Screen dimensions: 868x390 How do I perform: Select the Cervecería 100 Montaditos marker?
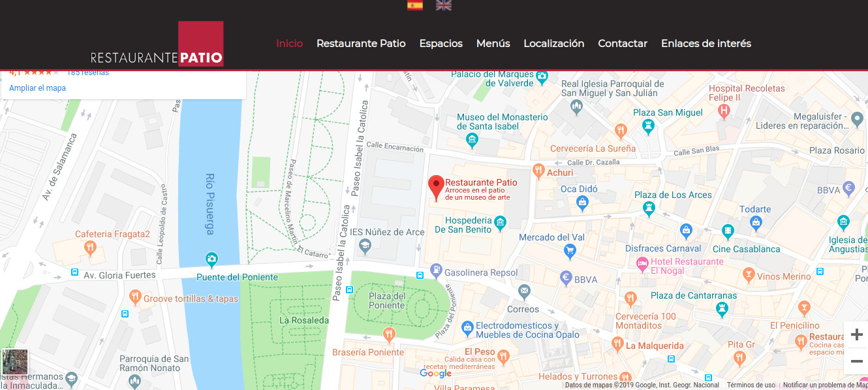tap(630, 299)
